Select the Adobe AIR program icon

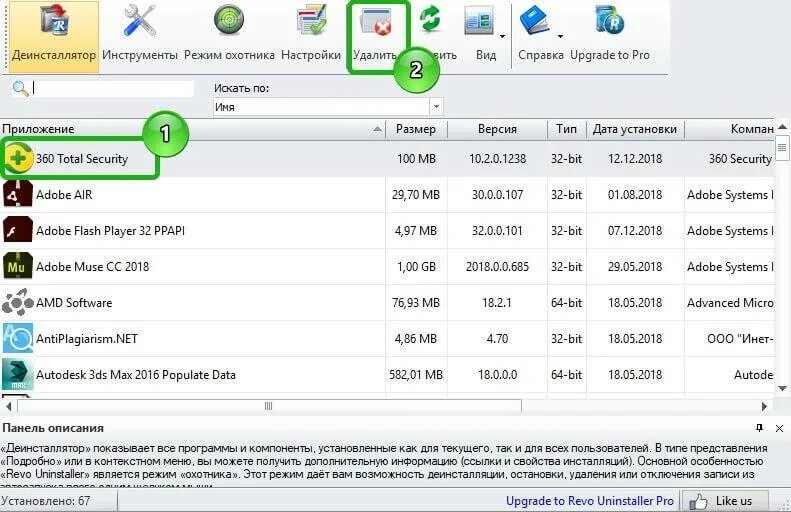tap(18, 195)
